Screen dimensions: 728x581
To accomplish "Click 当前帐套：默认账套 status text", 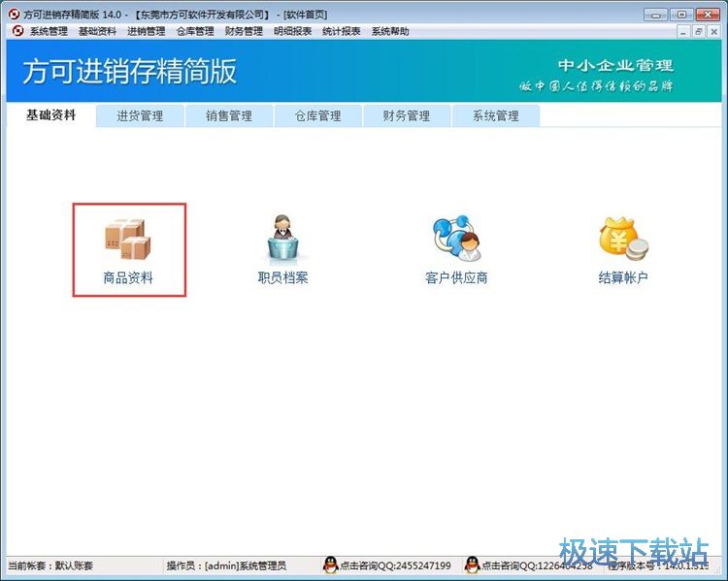I will coord(50,565).
